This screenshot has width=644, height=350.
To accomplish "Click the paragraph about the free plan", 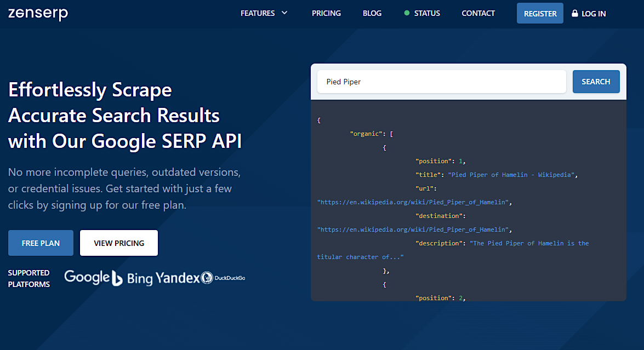I will (124, 188).
